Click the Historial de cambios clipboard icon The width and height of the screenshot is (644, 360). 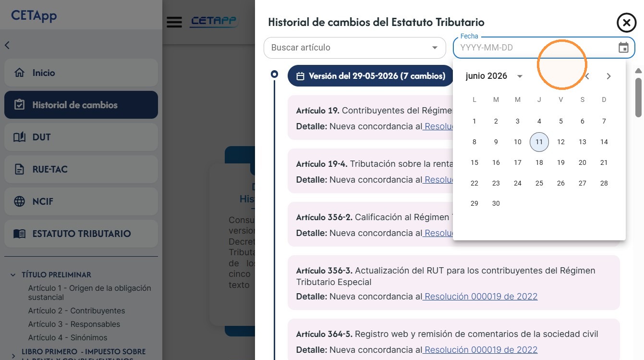(x=20, y=105)
